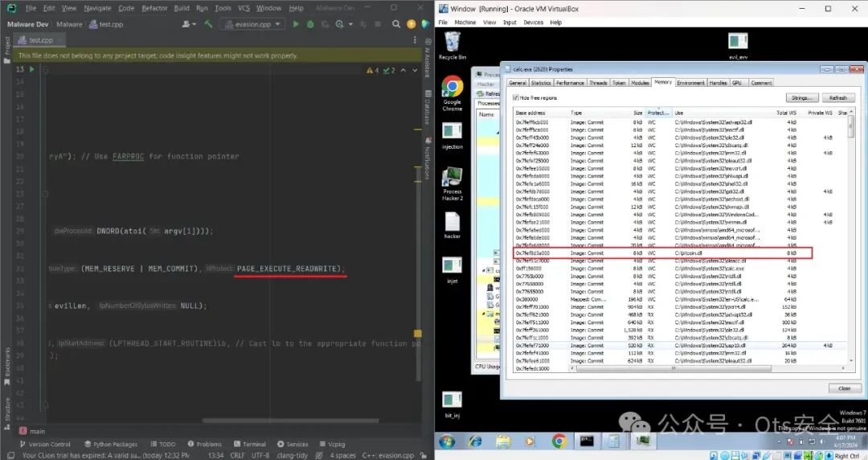Screen dimensions: 868x460
Task: Open the JetBrains Toolbox icon at toolbar end
Action: (425, 24)
